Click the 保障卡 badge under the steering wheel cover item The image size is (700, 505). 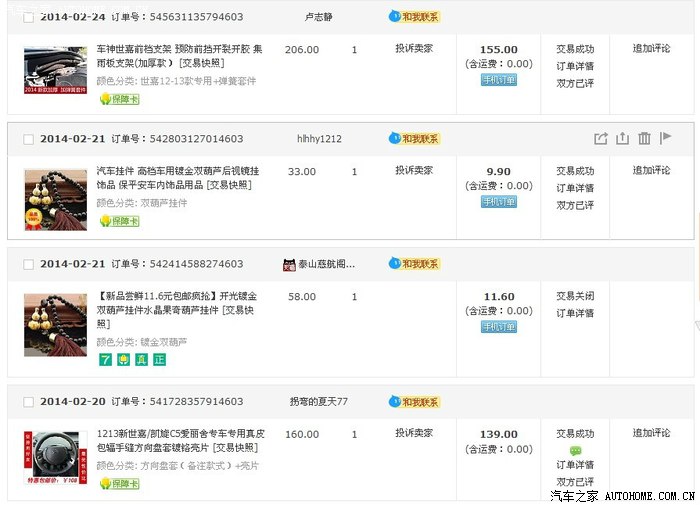[x=119, y=484]
